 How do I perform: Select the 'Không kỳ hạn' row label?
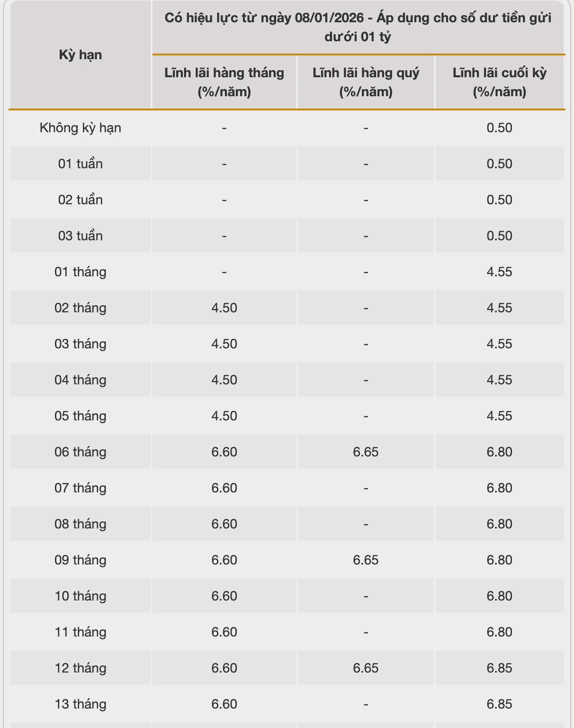81,128
